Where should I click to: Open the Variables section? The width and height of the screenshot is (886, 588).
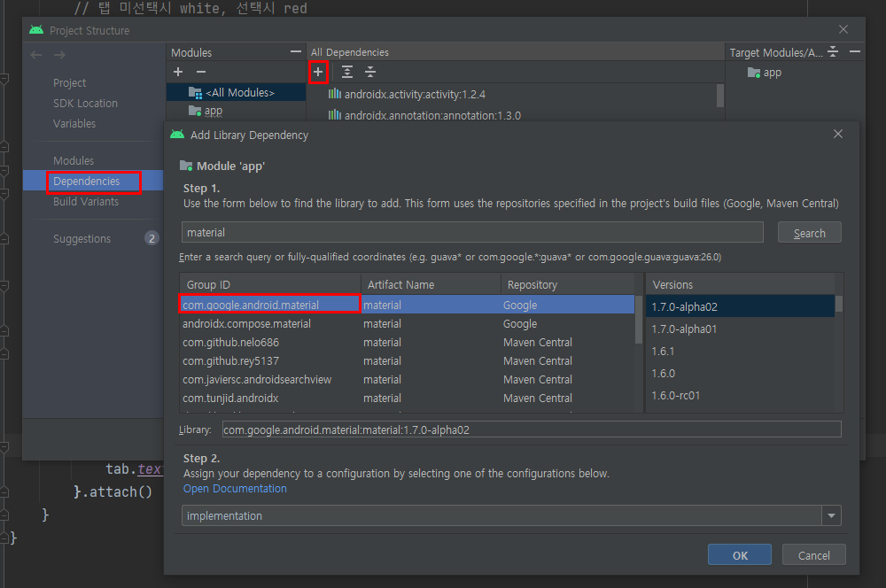click(x=74, y=124)
